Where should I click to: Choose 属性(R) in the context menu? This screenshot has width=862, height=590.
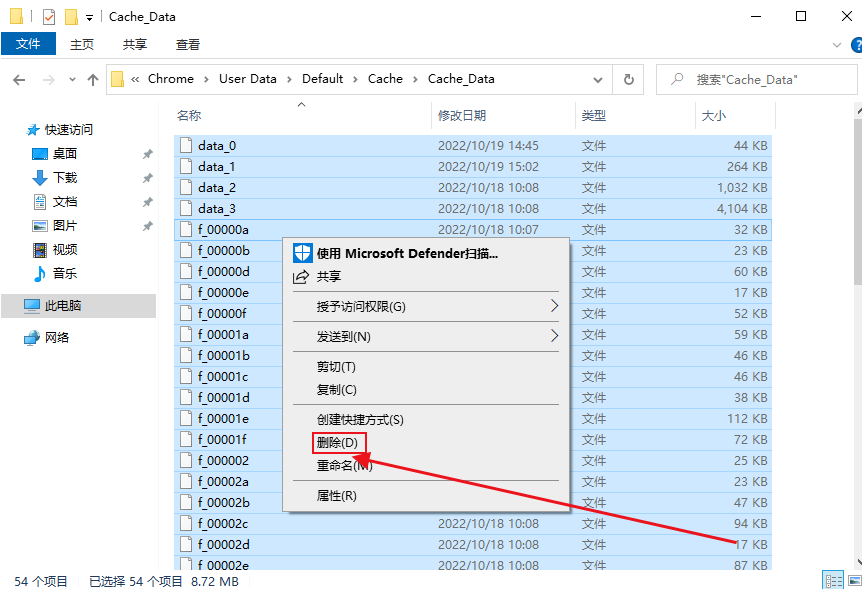(426, 496)
